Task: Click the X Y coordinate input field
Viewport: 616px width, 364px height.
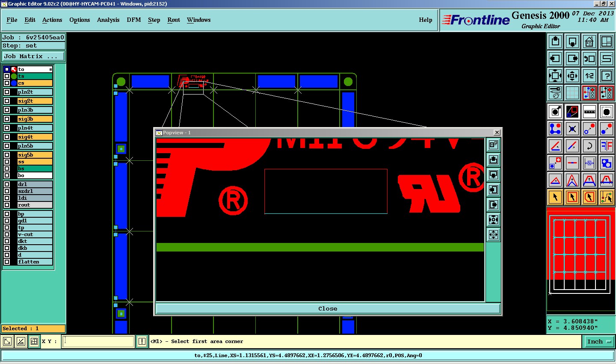Action: 98,341
